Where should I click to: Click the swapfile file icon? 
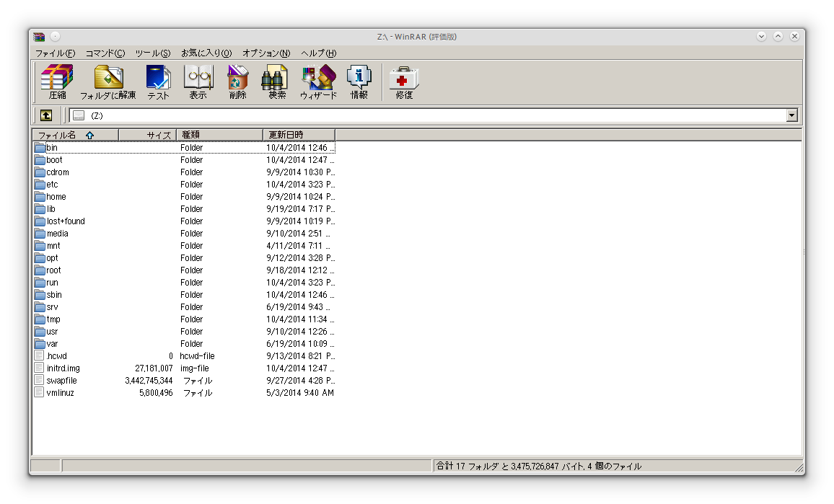[40, 380]
